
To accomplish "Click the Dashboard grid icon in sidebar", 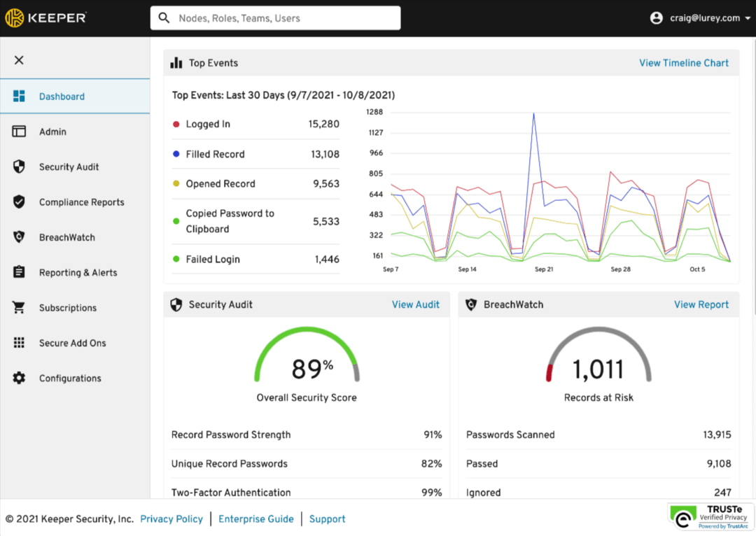I will [19, 97].
